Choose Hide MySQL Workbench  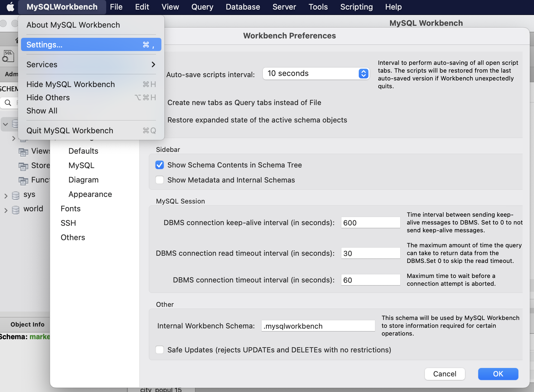[91, 84]
